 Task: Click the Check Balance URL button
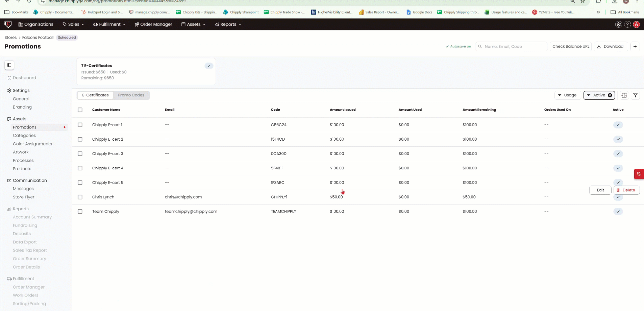click(571, 47)
